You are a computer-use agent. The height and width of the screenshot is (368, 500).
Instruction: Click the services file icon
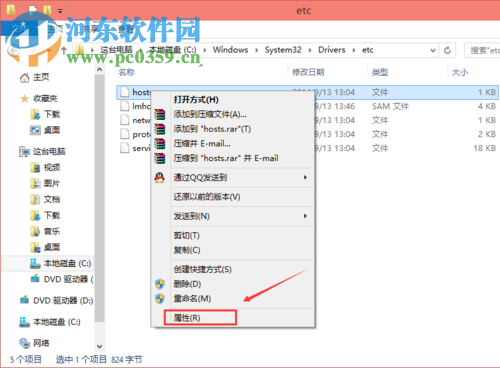tap(125, 148)
